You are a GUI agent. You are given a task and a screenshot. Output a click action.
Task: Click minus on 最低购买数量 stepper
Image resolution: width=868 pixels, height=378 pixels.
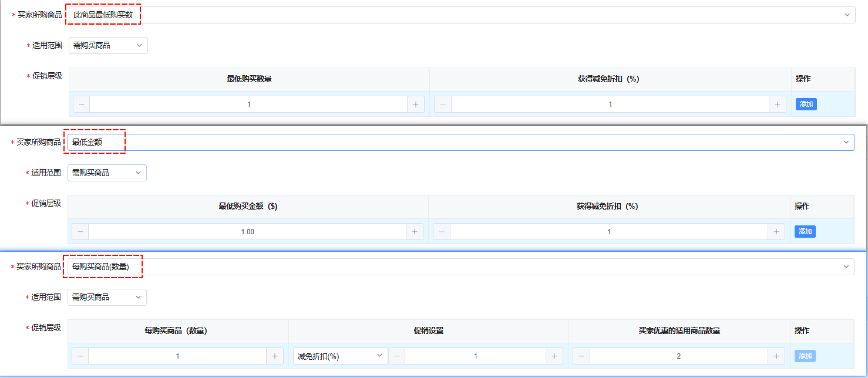81,104
